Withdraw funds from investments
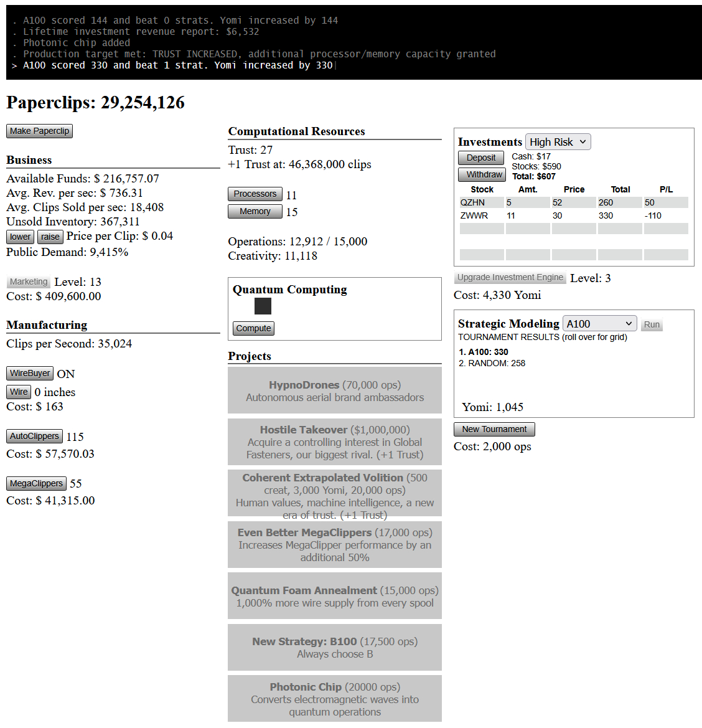This screenshot has width=702, height=728. (481, 175)
